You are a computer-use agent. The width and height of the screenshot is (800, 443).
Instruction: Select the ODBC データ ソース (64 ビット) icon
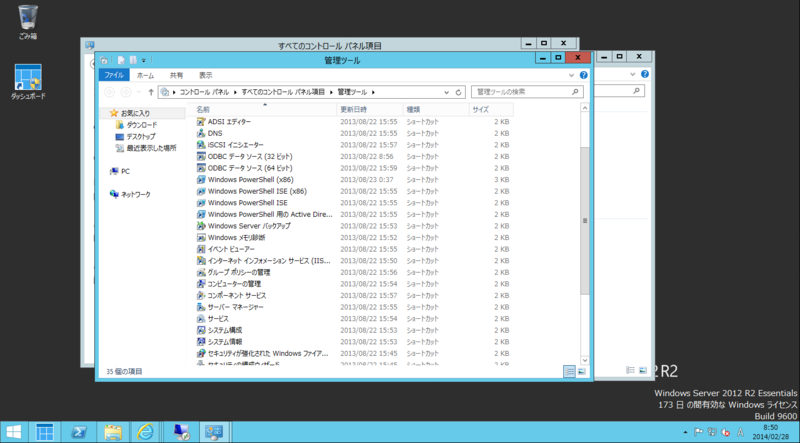click(201, 168)
